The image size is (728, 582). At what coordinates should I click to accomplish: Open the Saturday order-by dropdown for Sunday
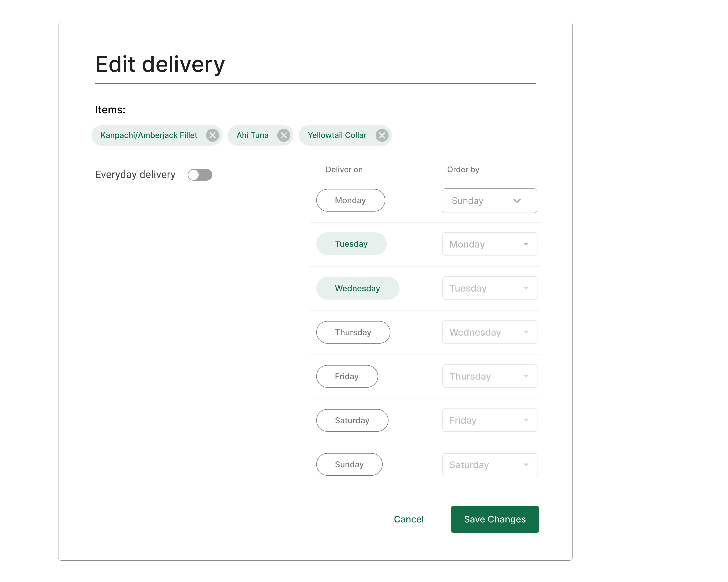490,465
